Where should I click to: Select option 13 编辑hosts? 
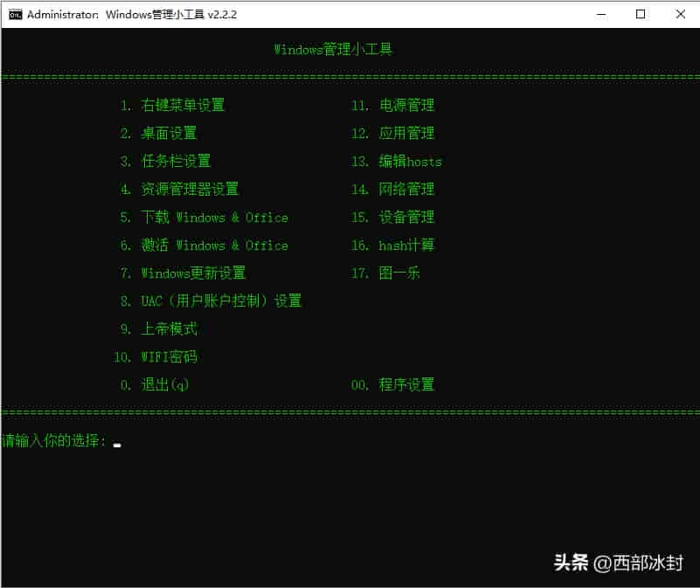(x=397, y=161)
